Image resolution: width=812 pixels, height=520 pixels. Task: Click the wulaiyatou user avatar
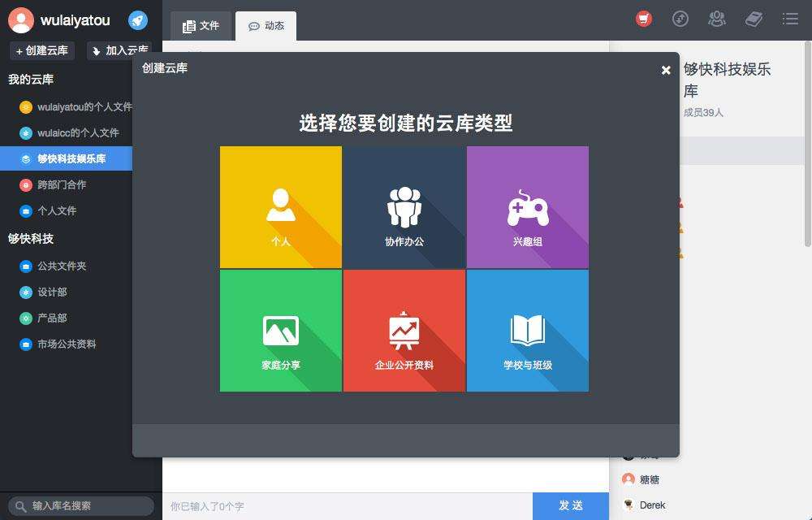[20, 20]
